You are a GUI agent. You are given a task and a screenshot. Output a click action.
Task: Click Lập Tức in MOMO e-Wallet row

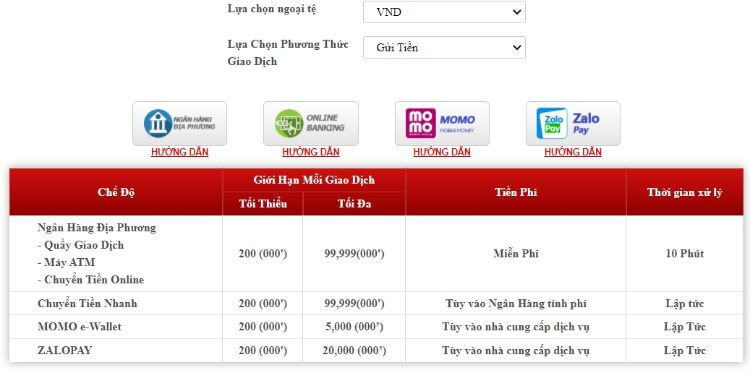684,327
